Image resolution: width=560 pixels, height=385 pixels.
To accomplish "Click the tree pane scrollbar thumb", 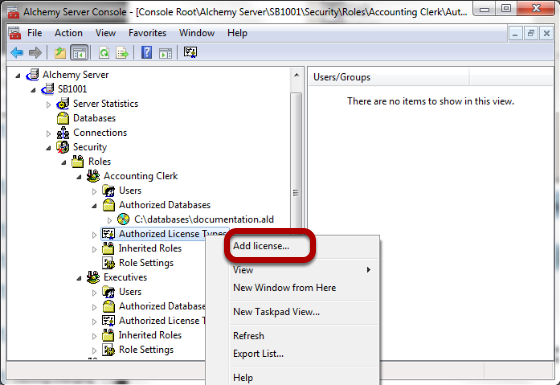I will tap(296, 193).
